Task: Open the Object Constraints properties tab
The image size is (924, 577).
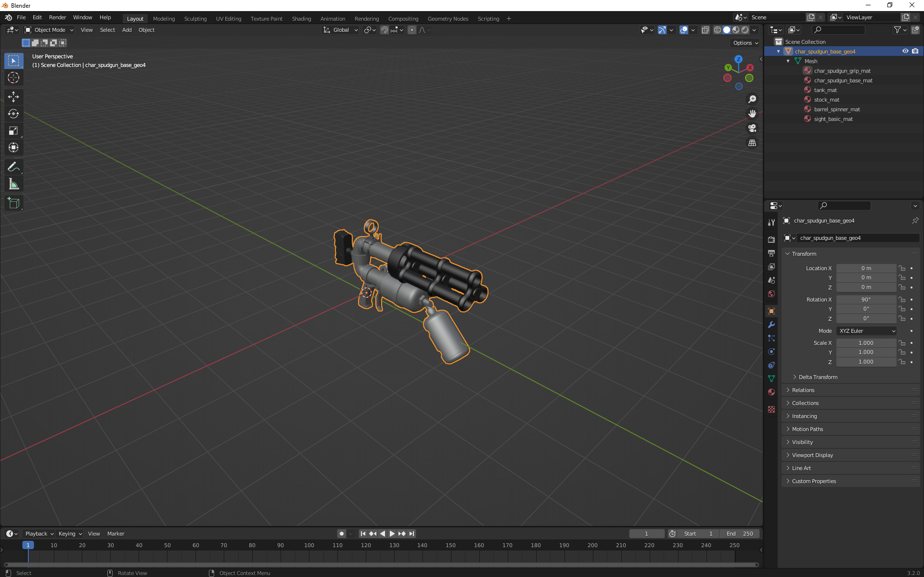Action: coord(771,365)
